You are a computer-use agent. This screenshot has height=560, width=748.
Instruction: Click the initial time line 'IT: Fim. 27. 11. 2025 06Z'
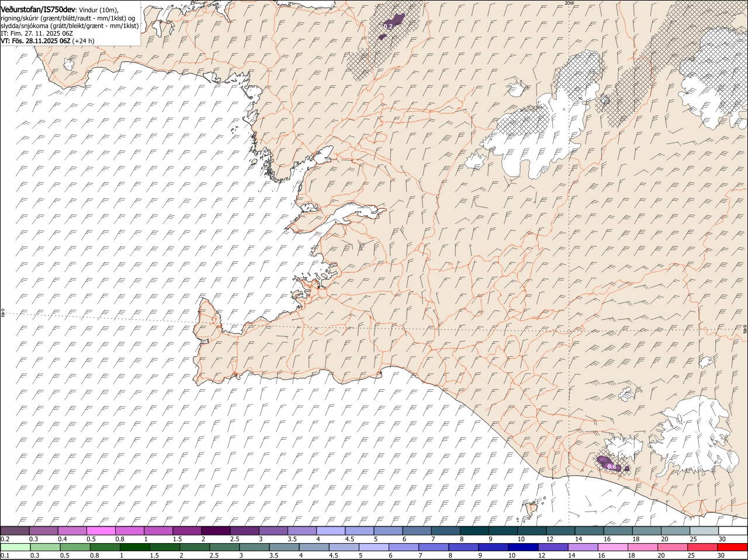37,33
